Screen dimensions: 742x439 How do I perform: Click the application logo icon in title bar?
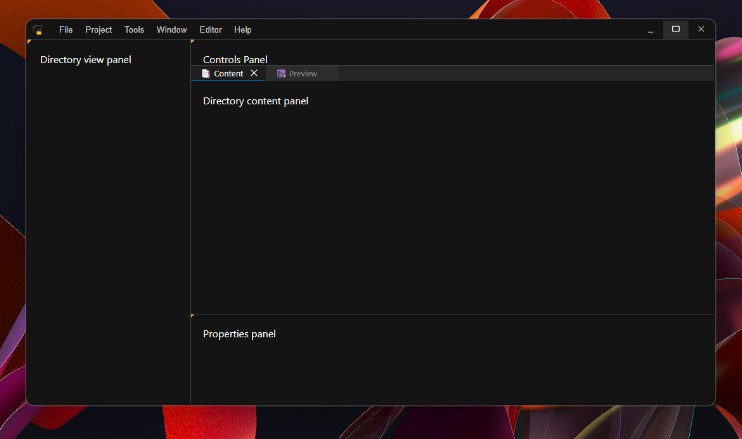[37, 30]
